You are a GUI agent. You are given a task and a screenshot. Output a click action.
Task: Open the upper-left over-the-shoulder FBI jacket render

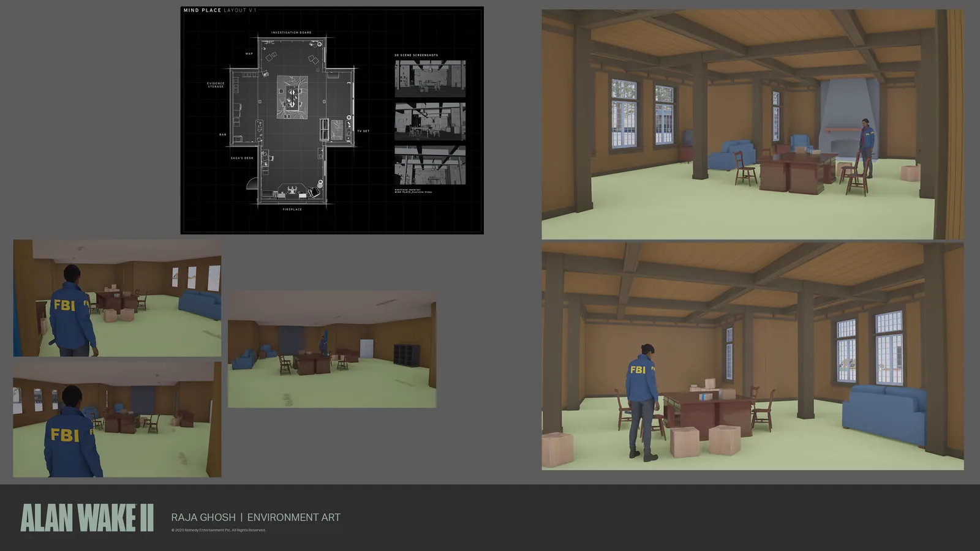pos(118,298)
